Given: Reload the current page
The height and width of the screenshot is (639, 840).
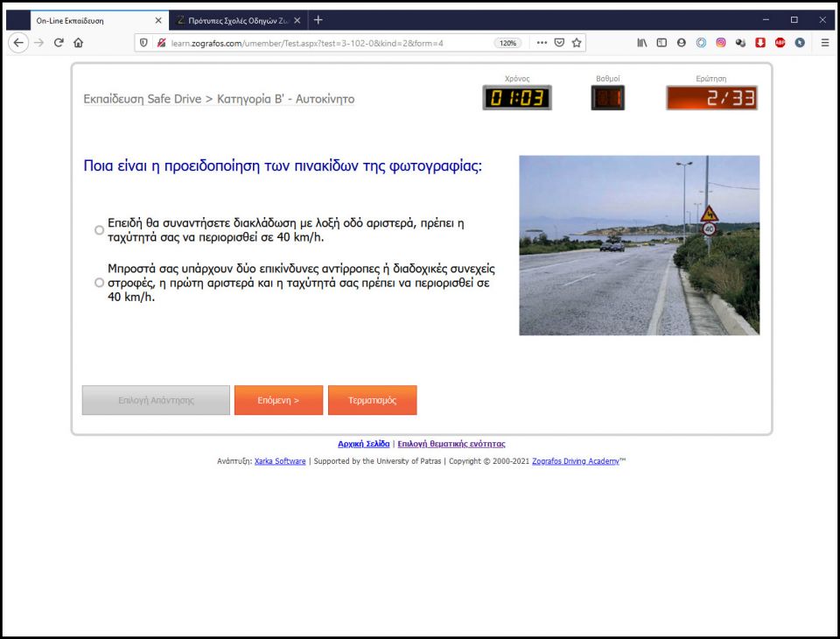Looking at the screenshot, I should pyautogui.click(x=59, y=43).
